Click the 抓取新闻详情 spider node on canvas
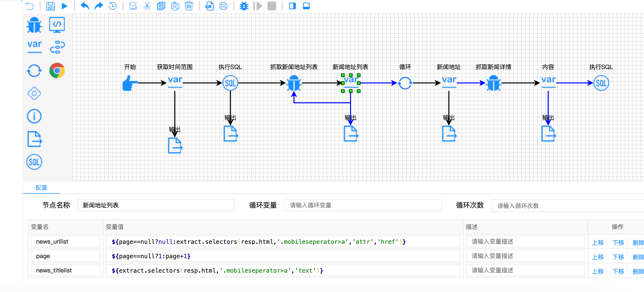Image resolution: width=644 pixels, height=292 pixels. click(x=493, y=83)
